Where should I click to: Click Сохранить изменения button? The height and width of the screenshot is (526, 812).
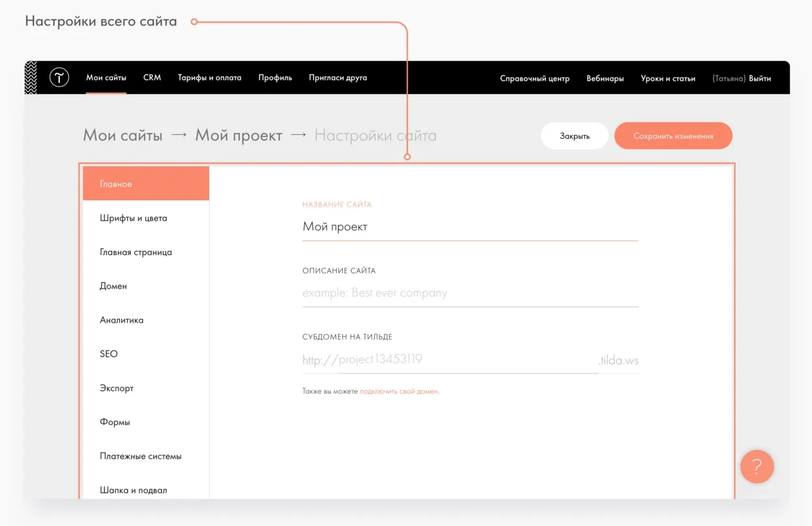[673, 136]
